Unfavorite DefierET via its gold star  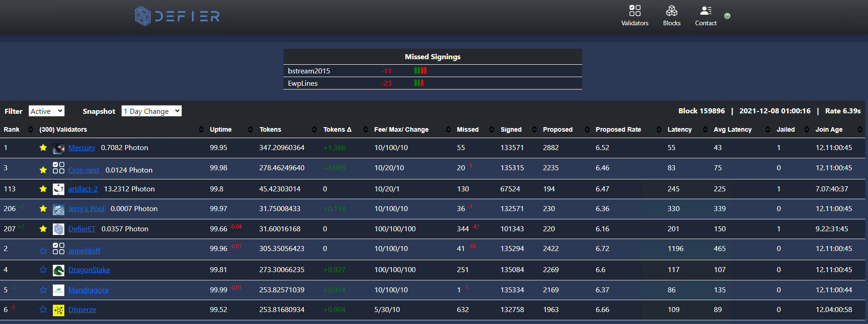pyautogui.click(x=43, y=229)
